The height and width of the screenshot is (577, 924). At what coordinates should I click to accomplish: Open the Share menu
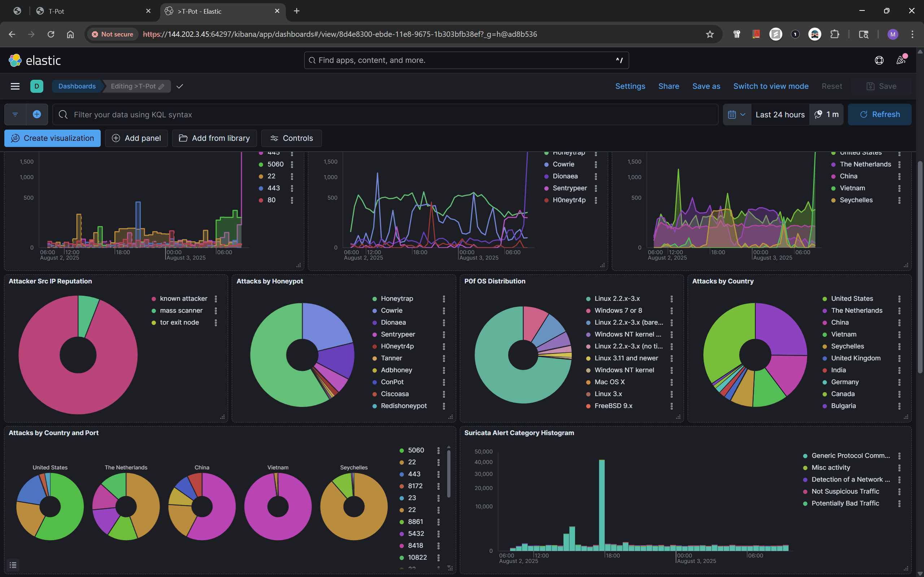668,86
